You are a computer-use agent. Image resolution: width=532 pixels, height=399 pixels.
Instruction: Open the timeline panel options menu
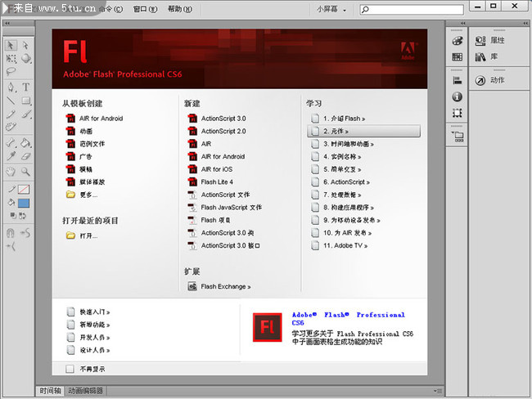438,391
